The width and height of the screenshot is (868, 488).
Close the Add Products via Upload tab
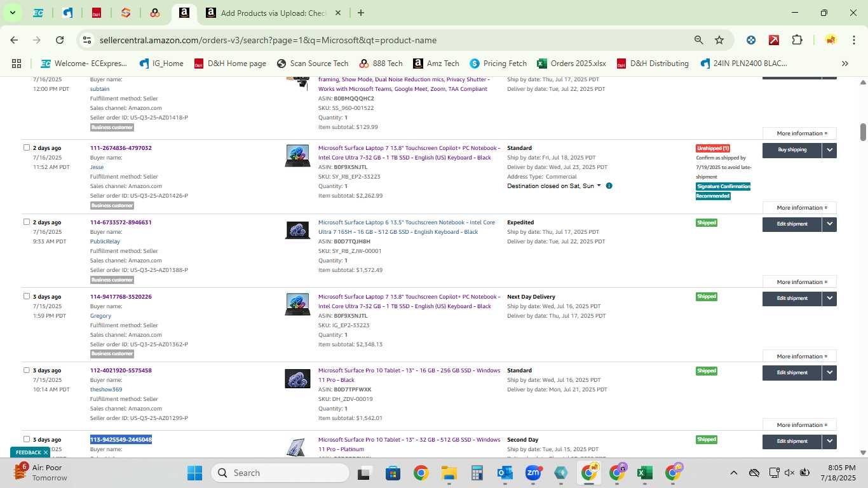(x=337, y=13)
